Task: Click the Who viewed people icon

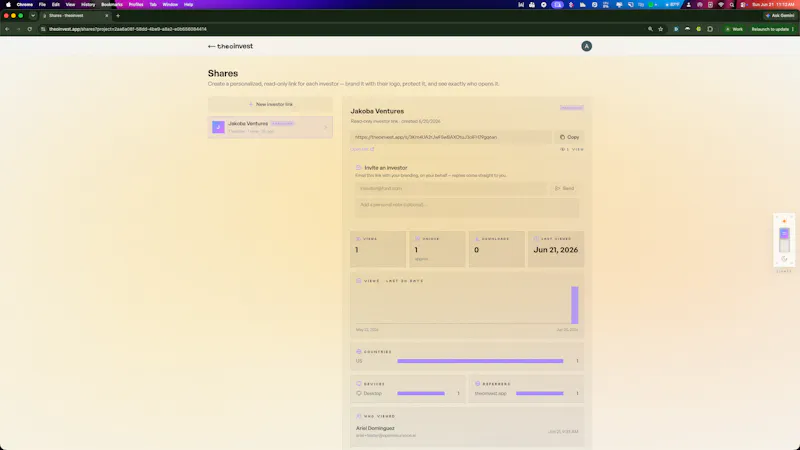Action: click(x=359, y=416)
